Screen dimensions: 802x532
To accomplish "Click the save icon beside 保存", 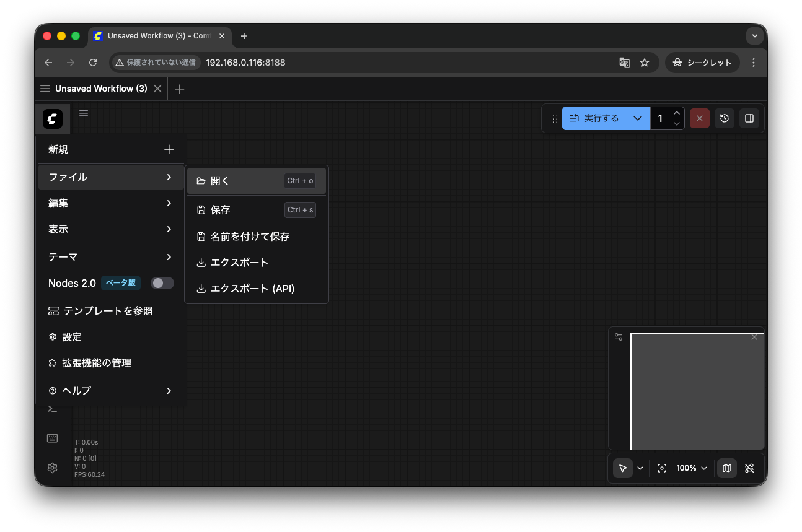I will click(201, 210).
